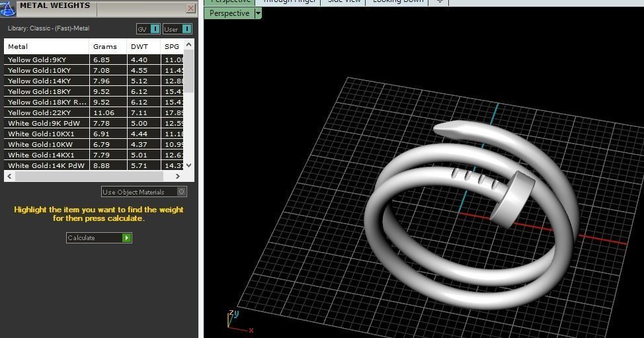Open the Perspective viewport dropdown arrow

tap(258, 13)
